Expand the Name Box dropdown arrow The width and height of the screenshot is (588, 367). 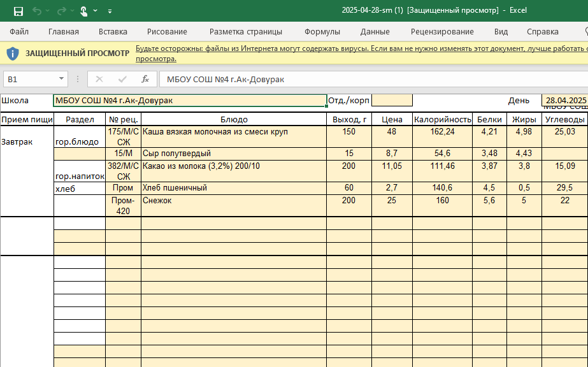(62, 79)
